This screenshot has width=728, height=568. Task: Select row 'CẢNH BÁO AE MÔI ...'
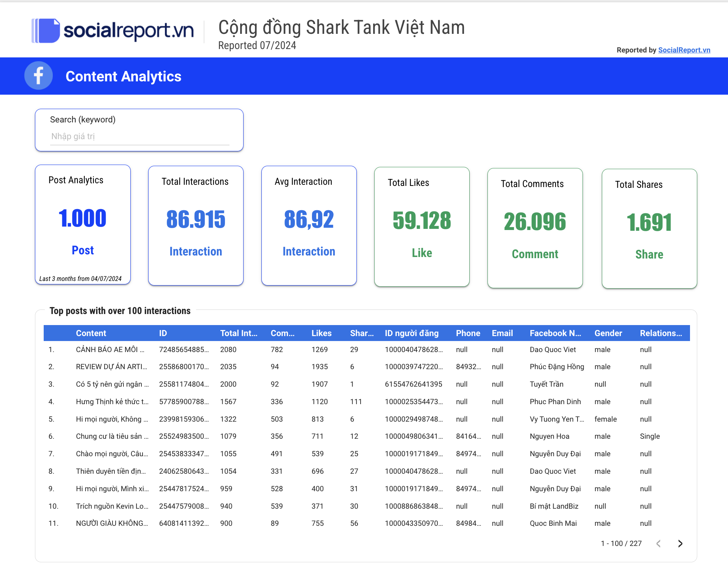[367, 349]
